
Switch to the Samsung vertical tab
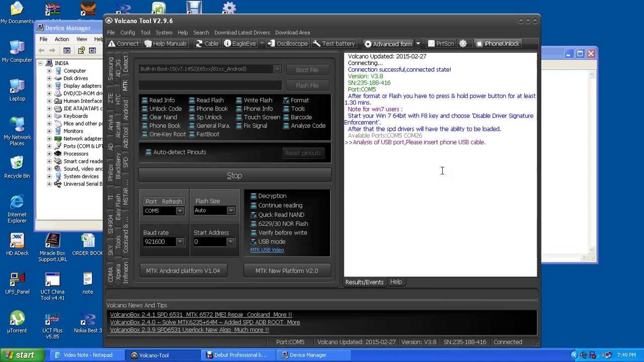pos(111,68)
